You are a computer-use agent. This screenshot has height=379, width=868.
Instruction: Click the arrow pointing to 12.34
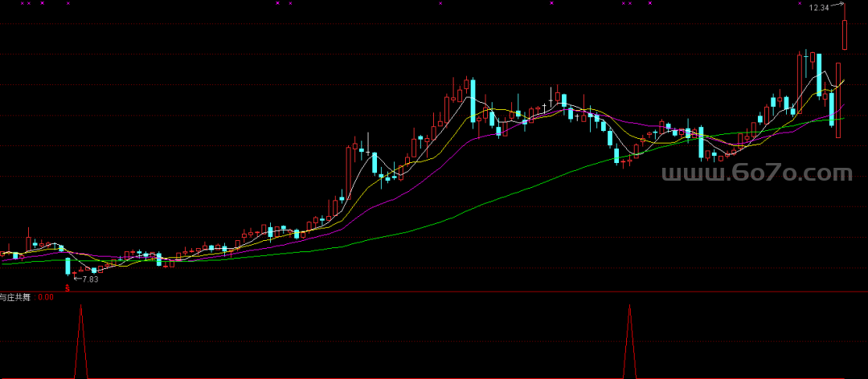(838, 6)
